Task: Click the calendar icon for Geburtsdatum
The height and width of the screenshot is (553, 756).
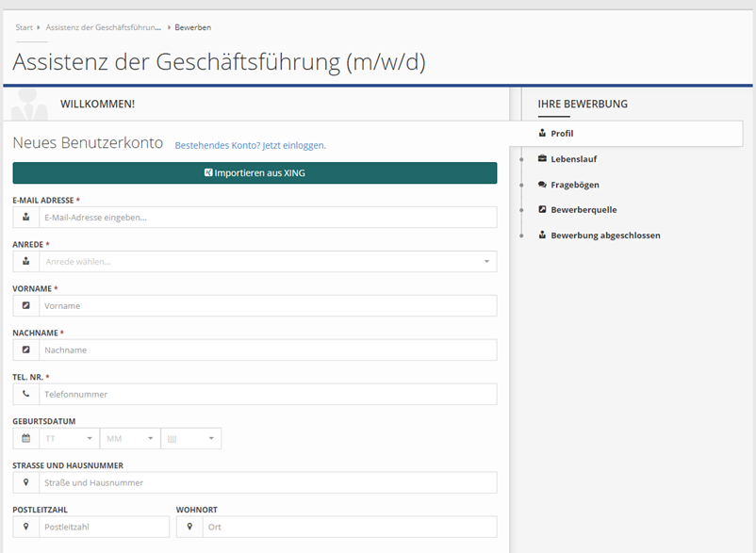Action: (26, 438)
